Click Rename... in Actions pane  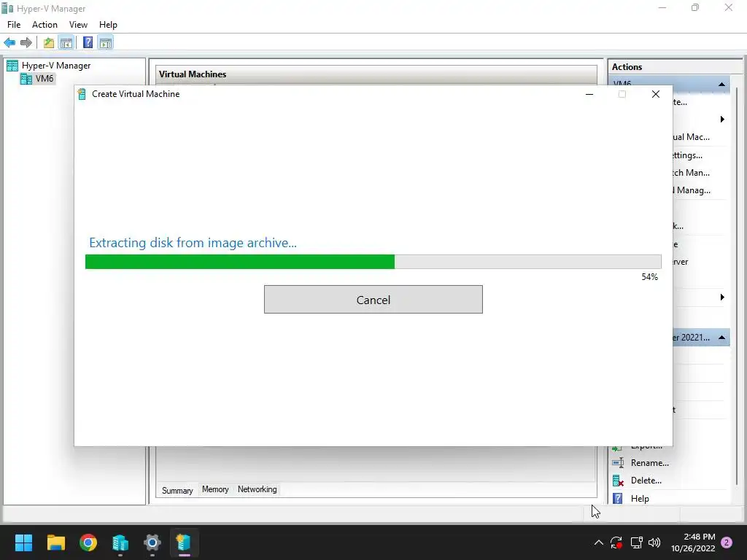click(x=650, y=463)
